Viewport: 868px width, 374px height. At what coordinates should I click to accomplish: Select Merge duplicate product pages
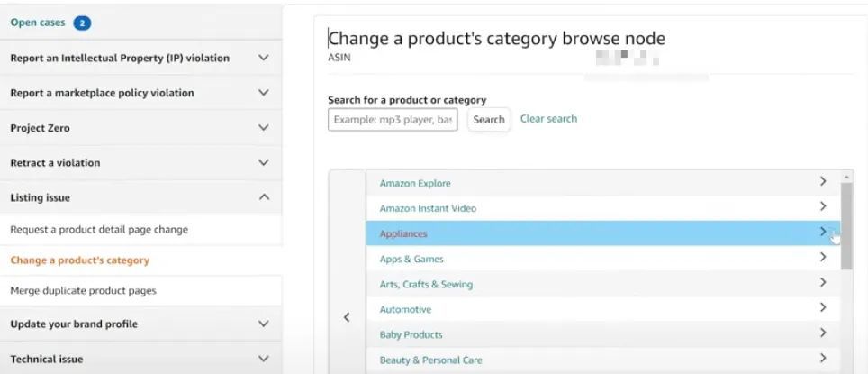[83, 291]
